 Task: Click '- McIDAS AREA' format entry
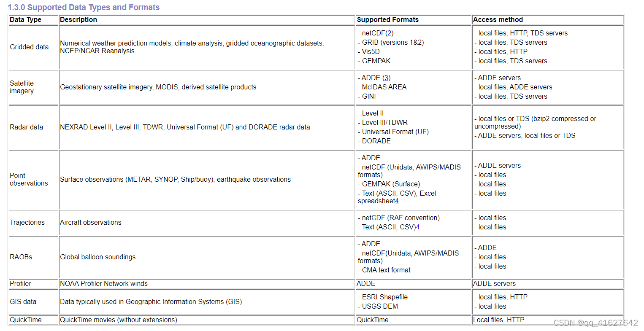(382, 87)
